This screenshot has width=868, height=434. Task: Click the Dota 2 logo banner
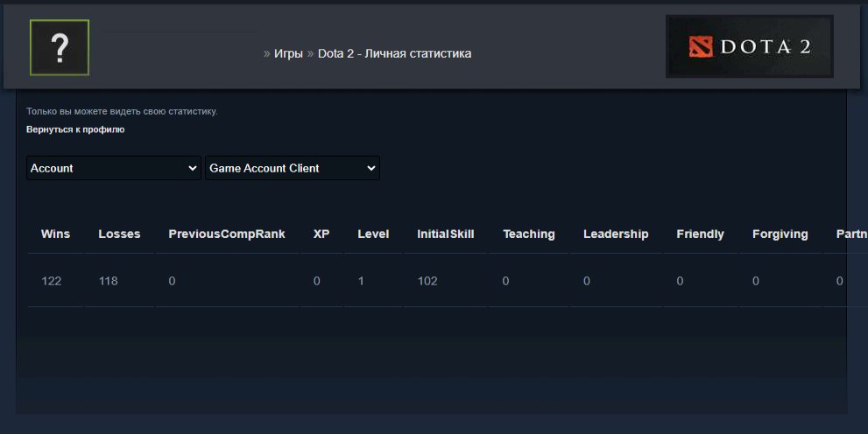click(749, 46)
